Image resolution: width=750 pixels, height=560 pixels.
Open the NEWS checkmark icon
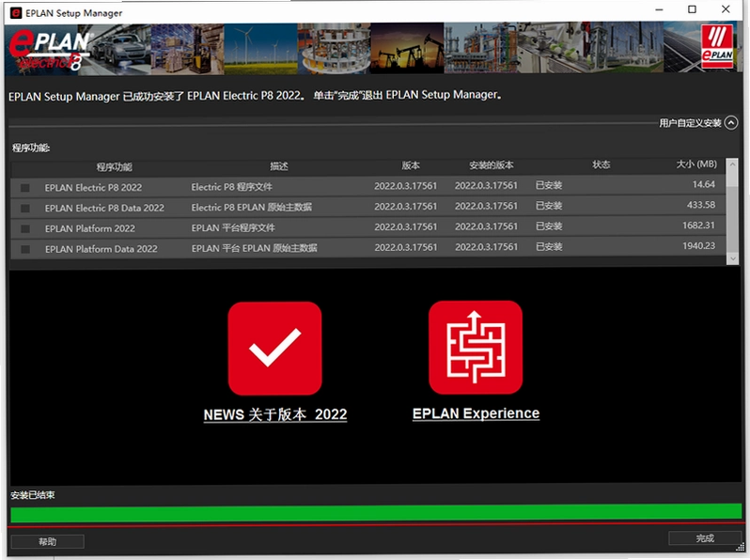(274, 349)
